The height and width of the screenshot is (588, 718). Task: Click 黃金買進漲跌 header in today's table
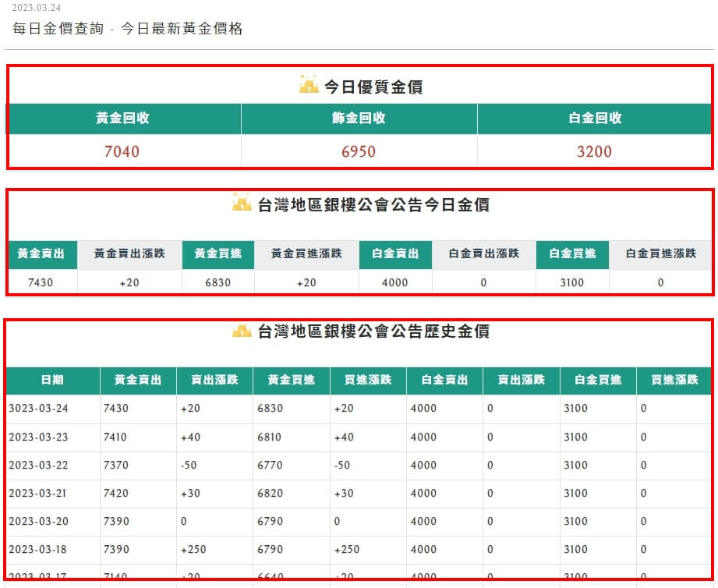coord(307,254)
